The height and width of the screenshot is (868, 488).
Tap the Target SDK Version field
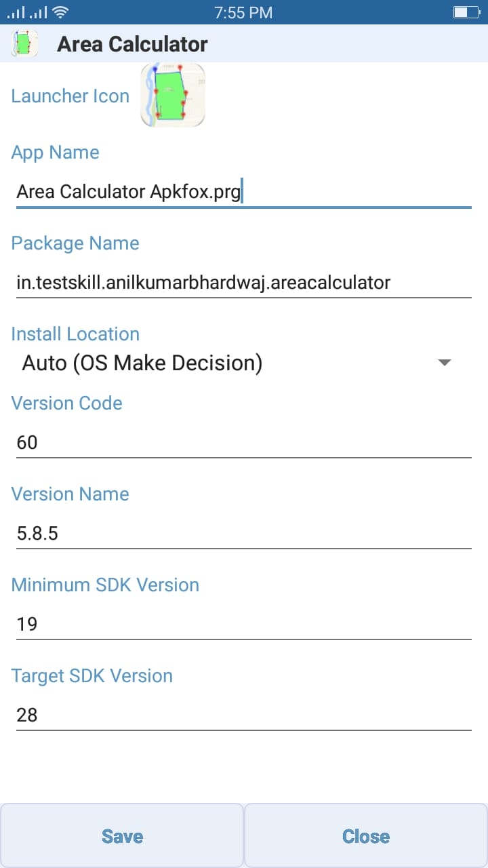click(243, 715)
